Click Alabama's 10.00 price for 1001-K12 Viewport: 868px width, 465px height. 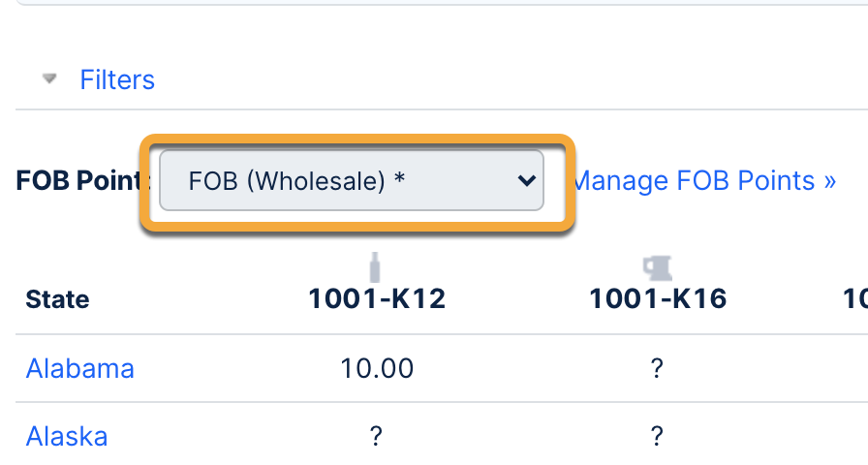click(x=377, y=368)
